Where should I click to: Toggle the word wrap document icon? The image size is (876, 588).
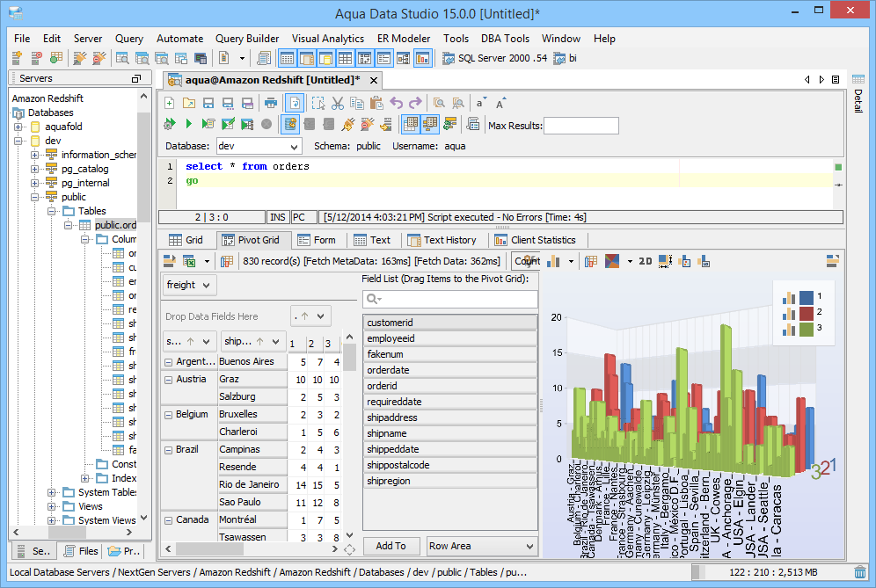pyautogui.click(x=295, y=104)
